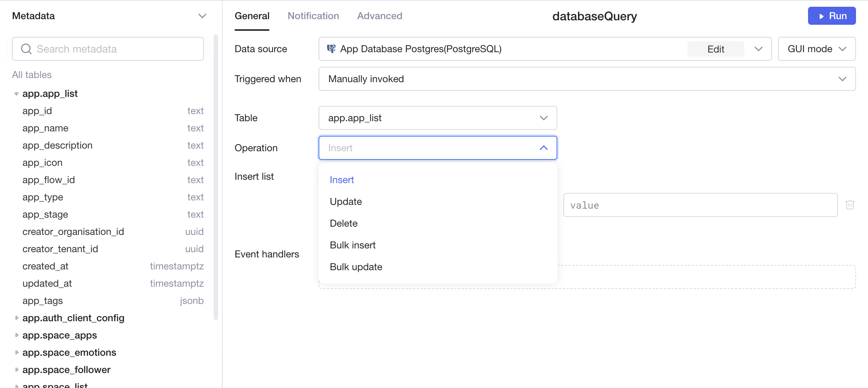The image size is (868, 388).
Task: Expand the app.space_follower table
Action: tap(16, 370)
